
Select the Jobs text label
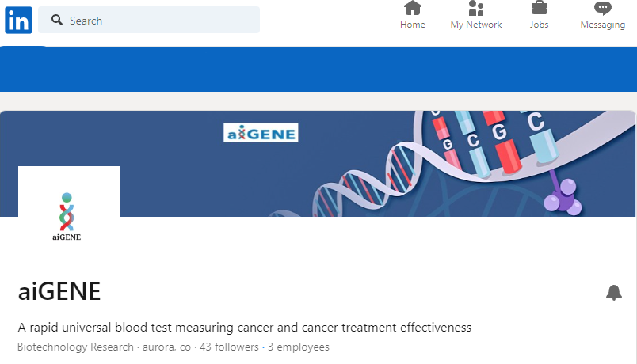pyautogui.click(x=539, y=25)
